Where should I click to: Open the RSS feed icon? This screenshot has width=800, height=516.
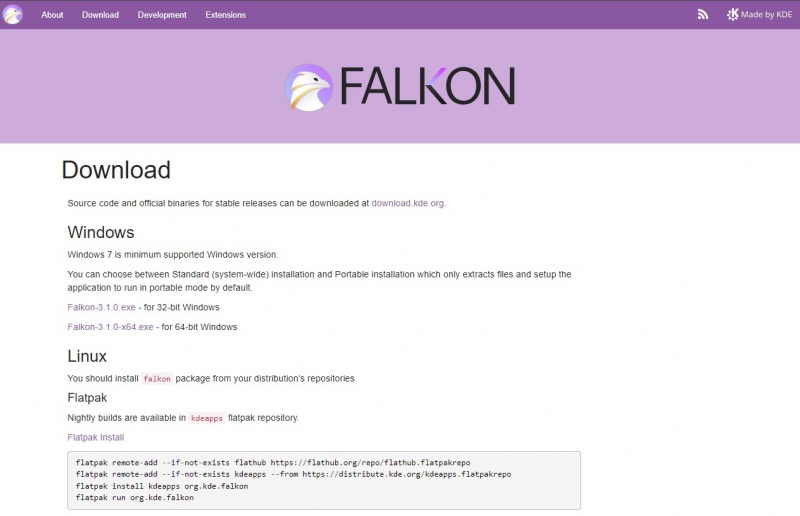tap(703, 14)
